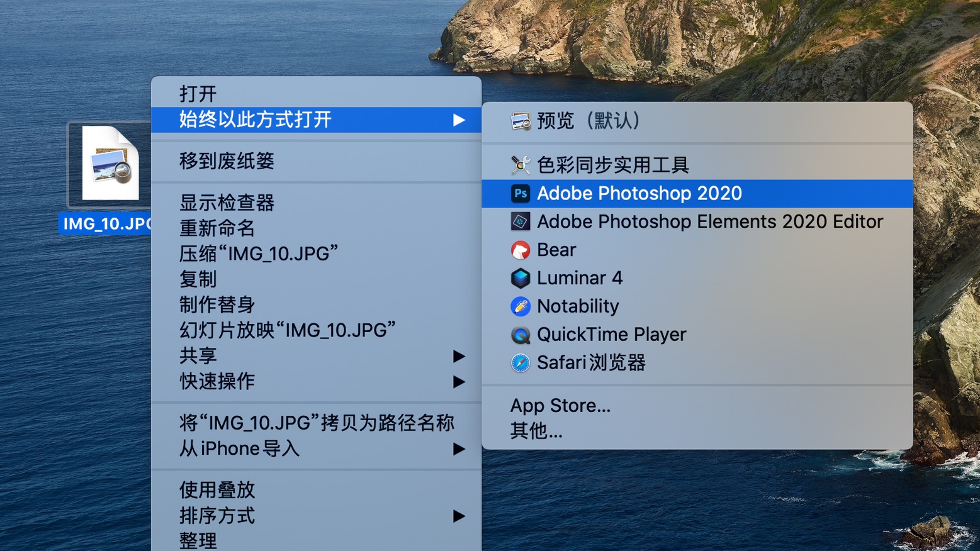Viewport: 980px width, 551px height.
Task: Click the Bear app icon
Action: (x=521, y=250)
